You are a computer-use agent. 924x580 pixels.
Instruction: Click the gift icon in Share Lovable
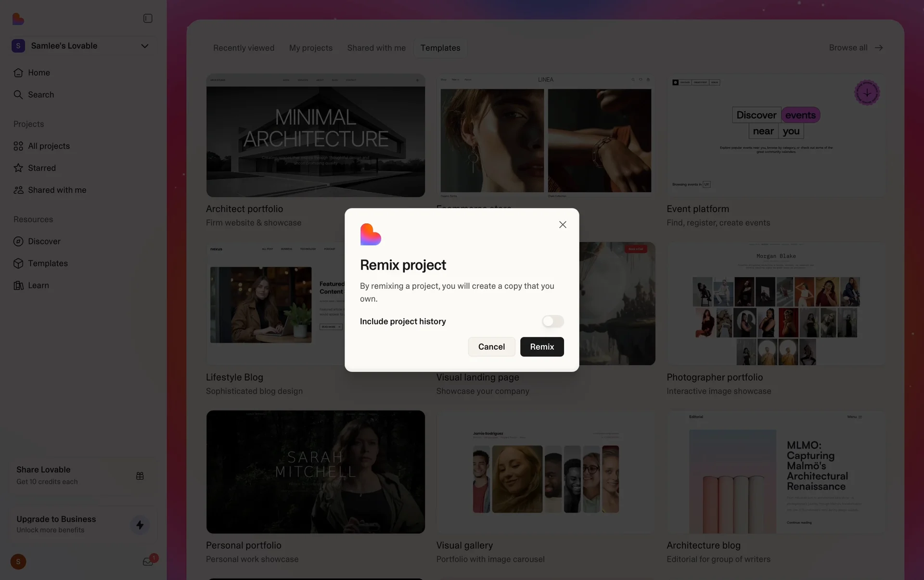coord(140,476)
